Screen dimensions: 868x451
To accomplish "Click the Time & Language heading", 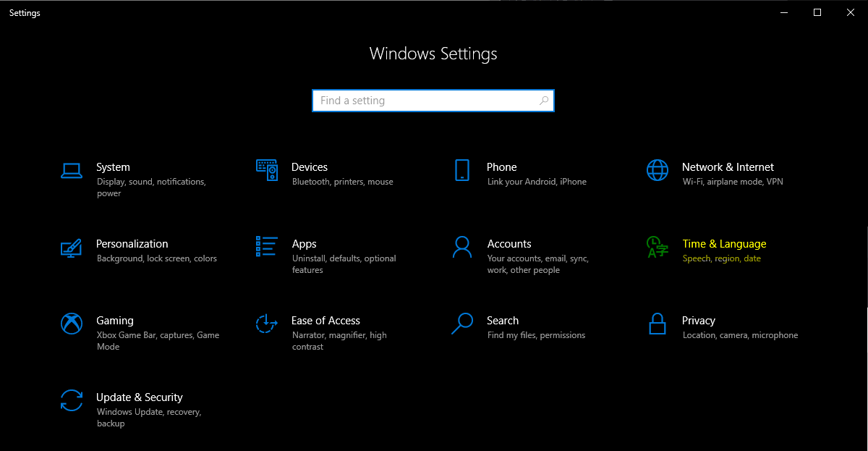I will click(x=724, y=244).
